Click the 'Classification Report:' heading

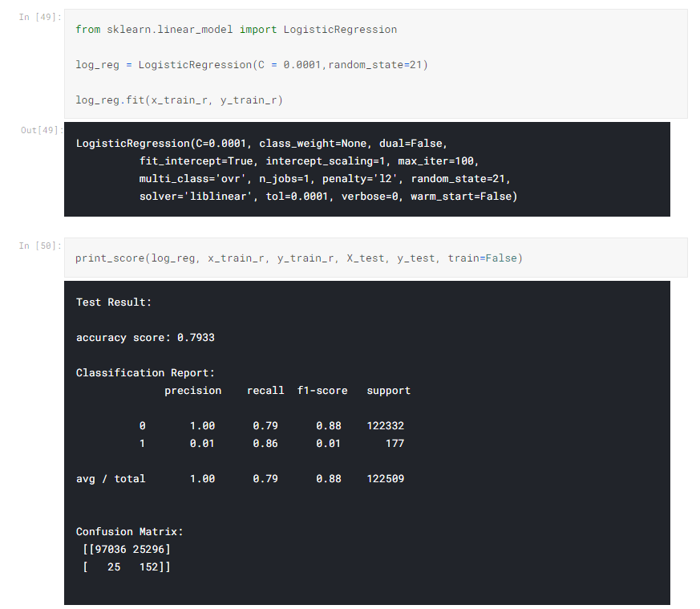[x=145, y=373]
